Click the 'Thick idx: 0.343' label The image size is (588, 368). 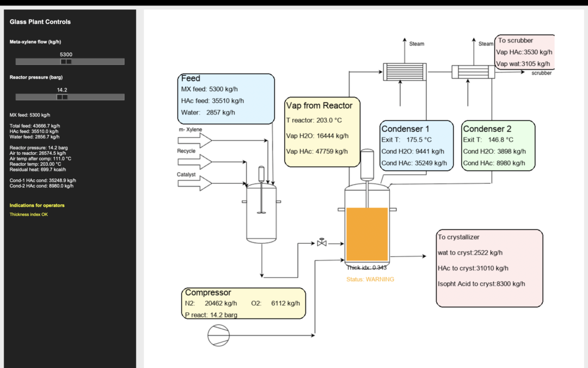pos(366,267)
